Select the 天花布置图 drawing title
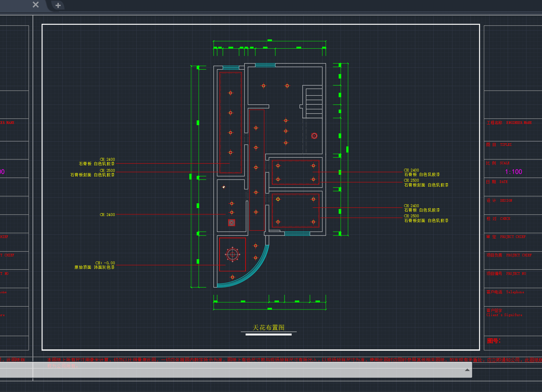The height and width of the screenshot is (392, 542). [x=268, y=328]
